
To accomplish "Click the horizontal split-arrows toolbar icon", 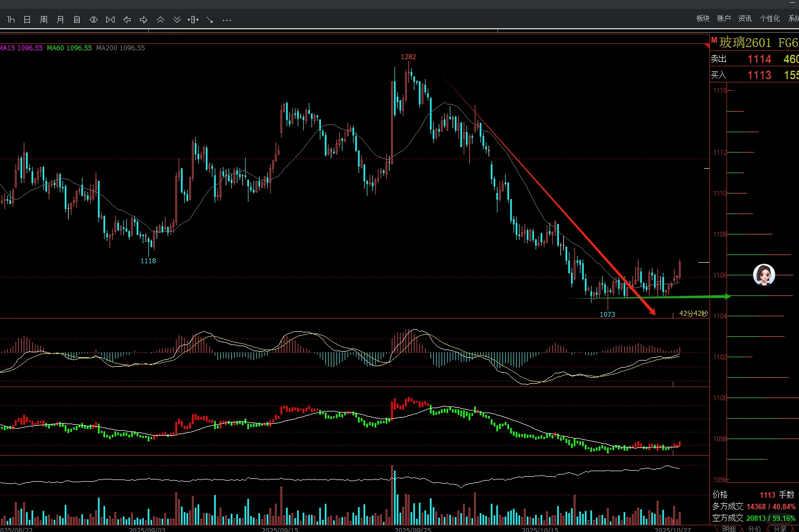I will coord(193,20).
